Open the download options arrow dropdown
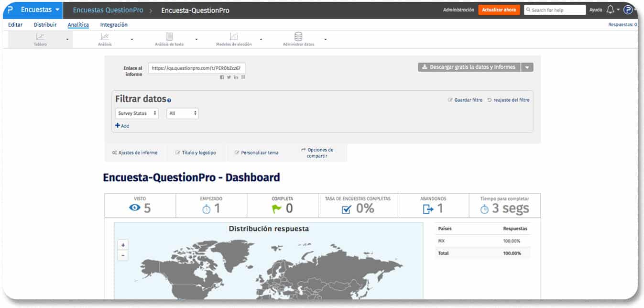 pos(527,67)
